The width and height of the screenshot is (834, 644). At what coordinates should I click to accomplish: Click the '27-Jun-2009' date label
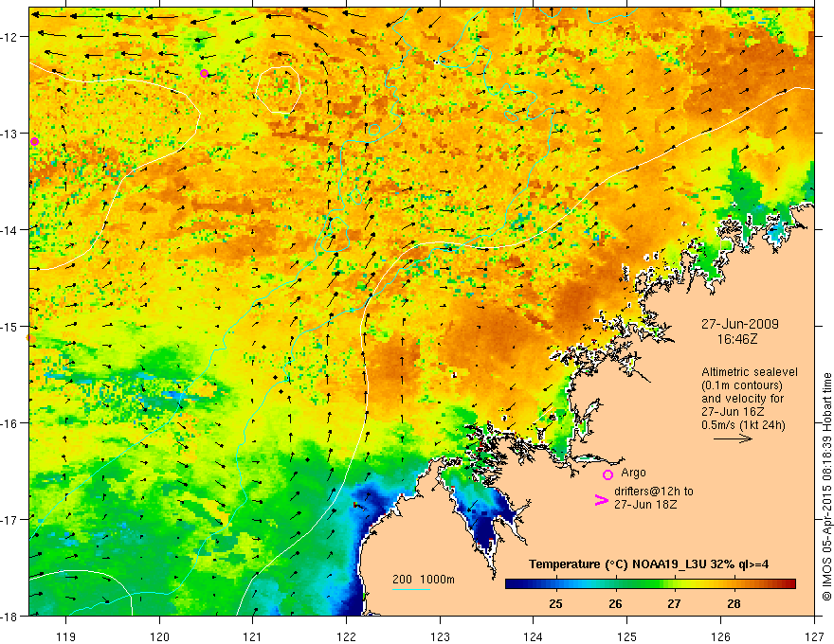pyautogui.click(x=739, y=324)
